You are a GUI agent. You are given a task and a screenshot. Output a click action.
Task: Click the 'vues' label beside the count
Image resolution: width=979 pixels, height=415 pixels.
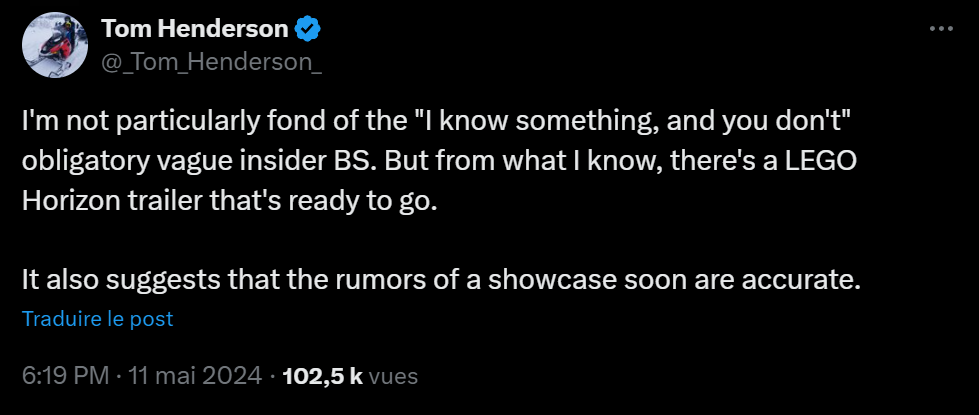(x=393, y=377)
